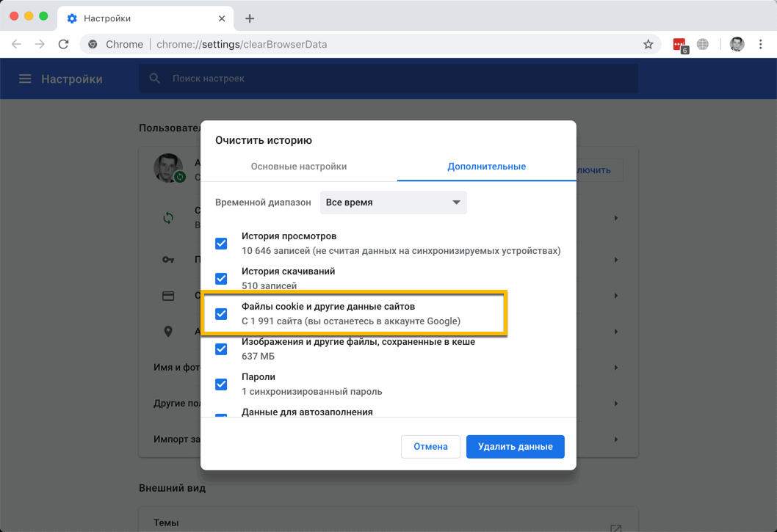Click the bookmark star in the address bar
This screenshot has width=777, height=532.
[x=648, y=44]
